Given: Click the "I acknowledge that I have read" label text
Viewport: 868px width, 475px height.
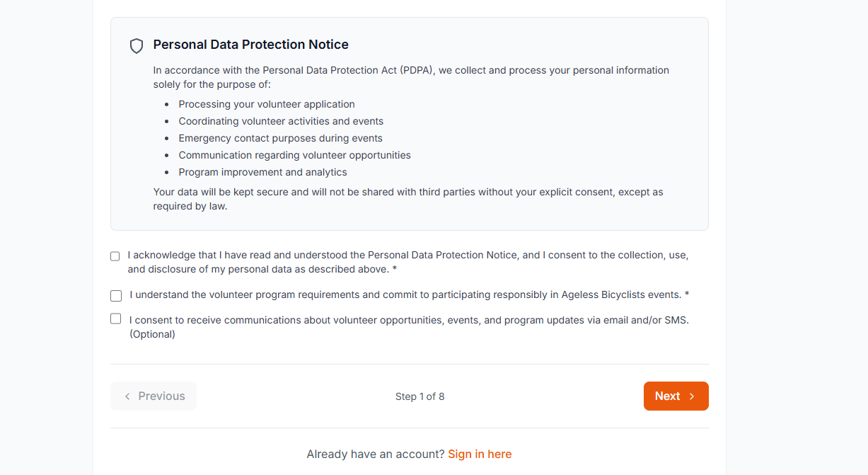Looking at the screenshot, I should click(408, 262).
